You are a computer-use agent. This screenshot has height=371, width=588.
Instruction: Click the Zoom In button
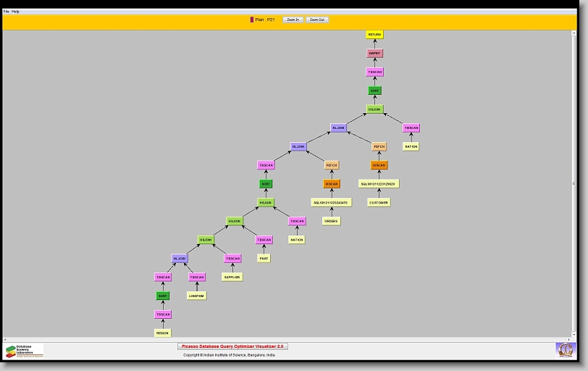point(292,20)
